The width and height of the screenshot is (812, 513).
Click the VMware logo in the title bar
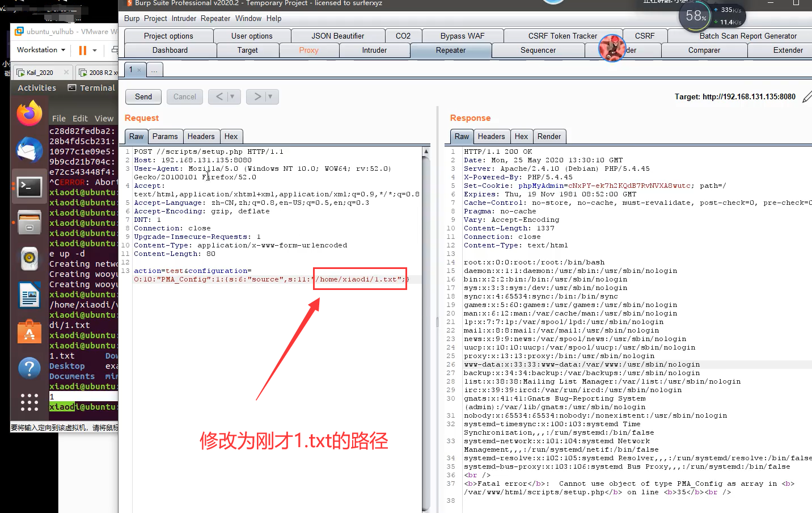[x=19, y=31]
